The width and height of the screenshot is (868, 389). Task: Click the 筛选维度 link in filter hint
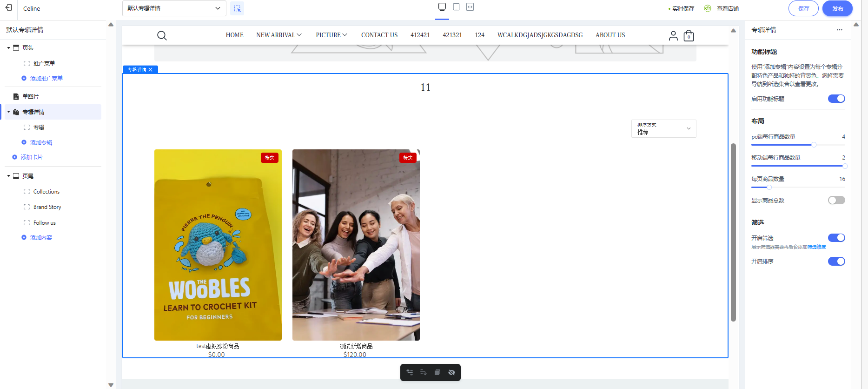point(816,247)
